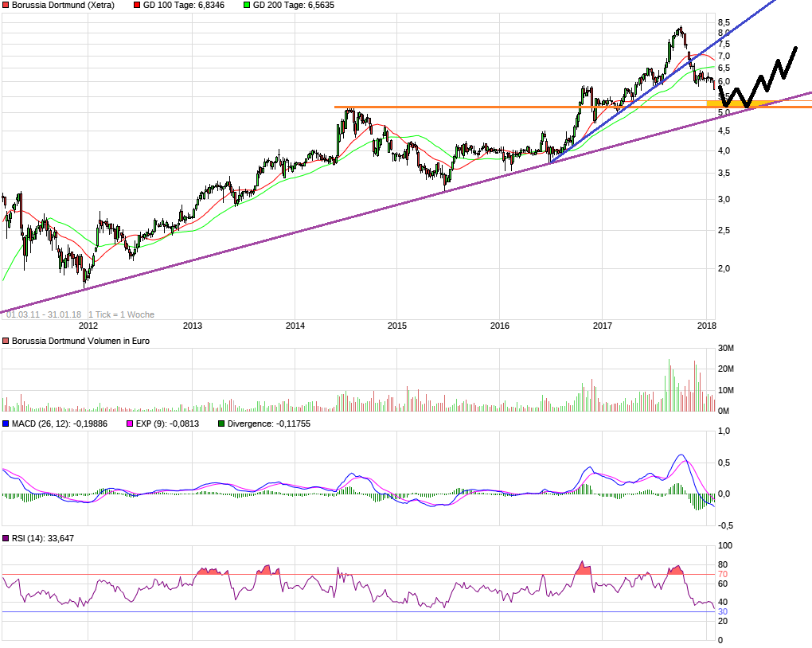Click the red GD 100 Tage legend swatch

point(137,6)
